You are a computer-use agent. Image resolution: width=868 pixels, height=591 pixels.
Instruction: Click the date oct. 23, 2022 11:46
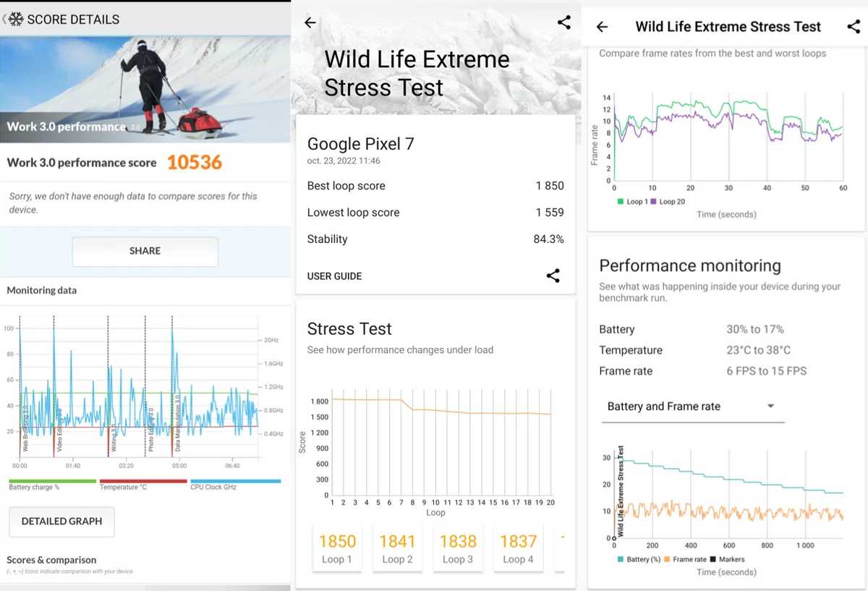pos(344,161)
